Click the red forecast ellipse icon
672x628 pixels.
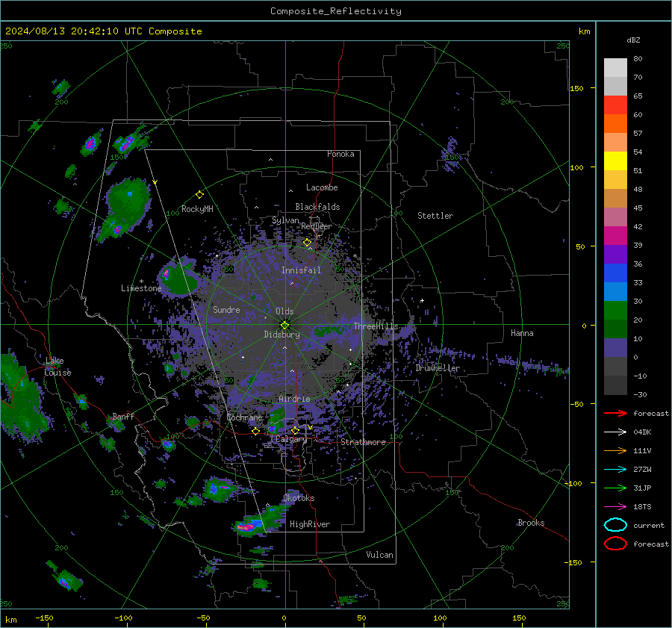[x=615, y=544]
